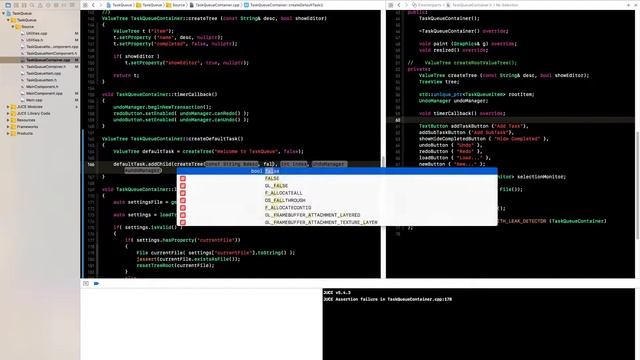This screenshot has height=360, width=640.
Task: Add a new assistant editor pane
Action: click(x=629, y=5)
